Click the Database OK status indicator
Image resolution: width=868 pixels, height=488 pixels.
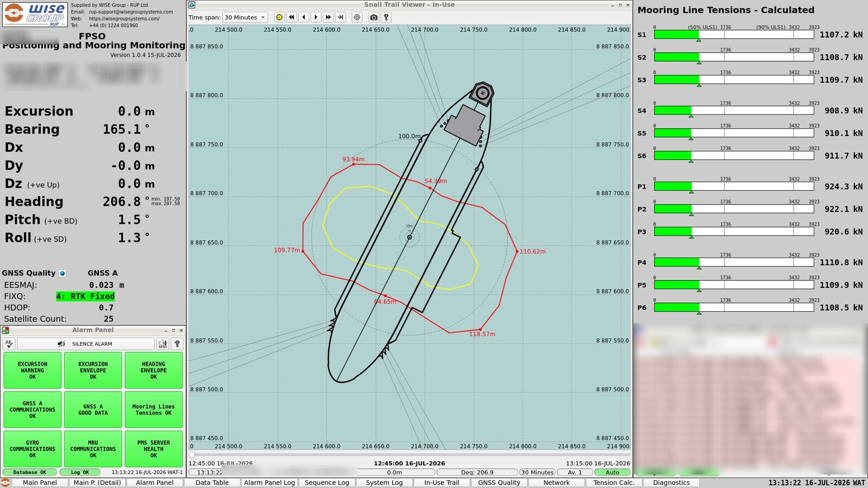point(30,472)
